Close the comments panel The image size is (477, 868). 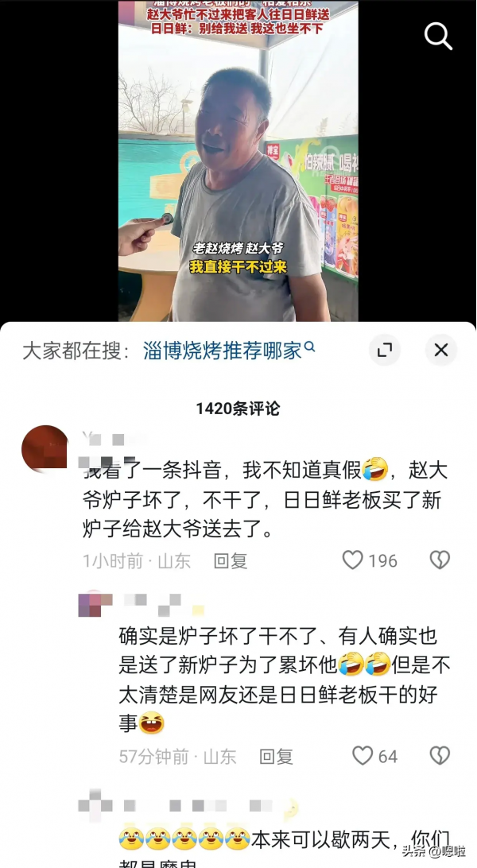(441, 350)
